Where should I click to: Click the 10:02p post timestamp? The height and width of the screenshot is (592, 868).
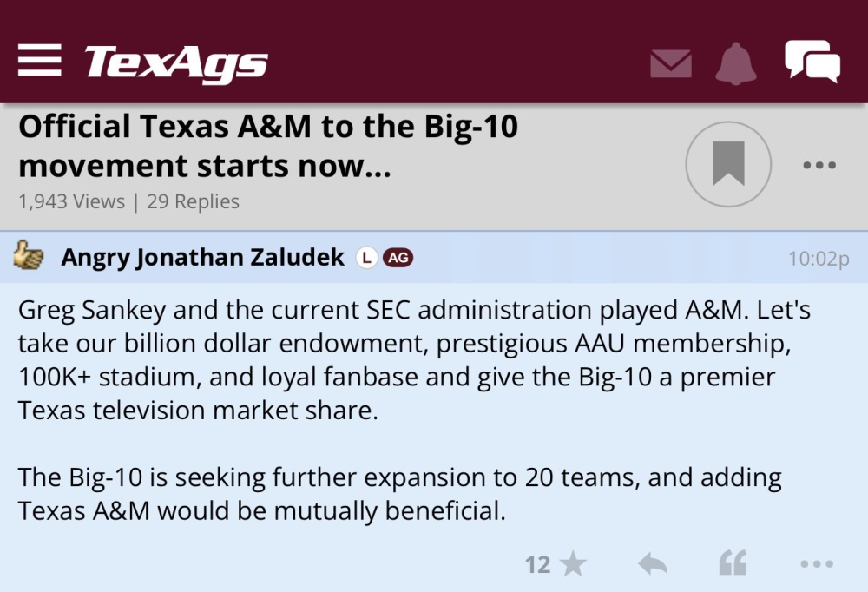818,259
